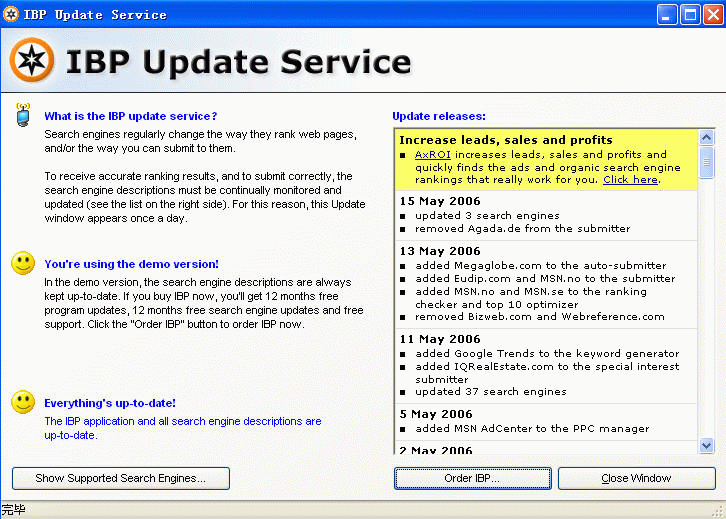Viewport: 726px width, 519px height.
Task: Click the Order IBP button
Action: coord(473,478)
